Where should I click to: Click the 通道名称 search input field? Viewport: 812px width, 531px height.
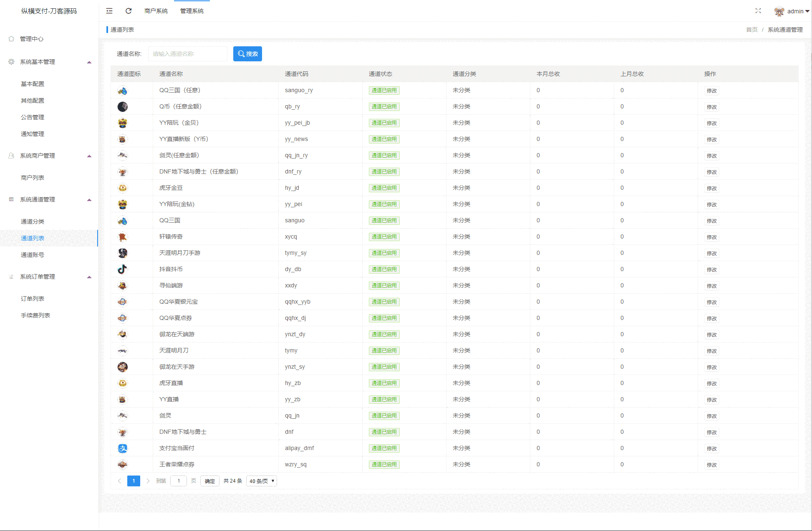tap(187, 54)
